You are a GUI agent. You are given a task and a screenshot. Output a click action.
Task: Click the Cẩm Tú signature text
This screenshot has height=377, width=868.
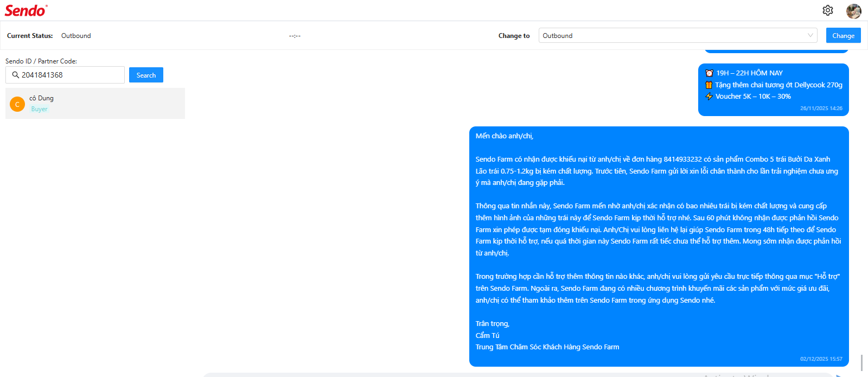487,335
